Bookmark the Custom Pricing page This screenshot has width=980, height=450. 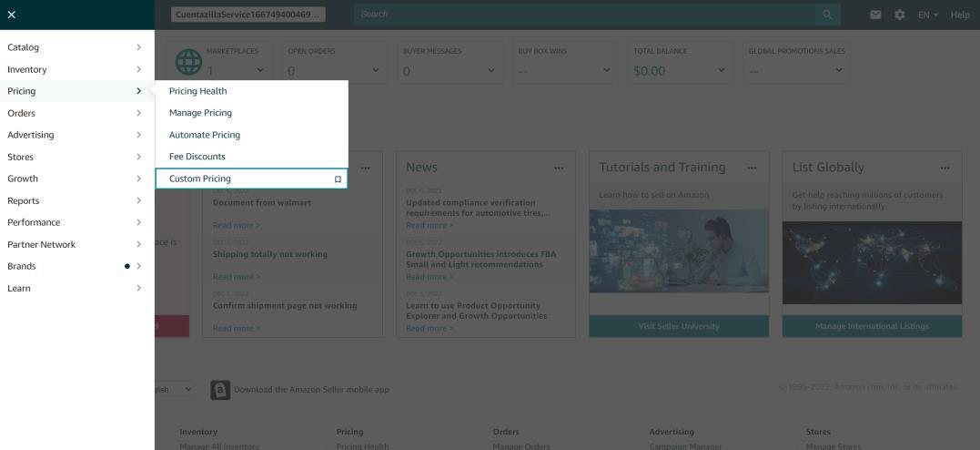(338, 179)
